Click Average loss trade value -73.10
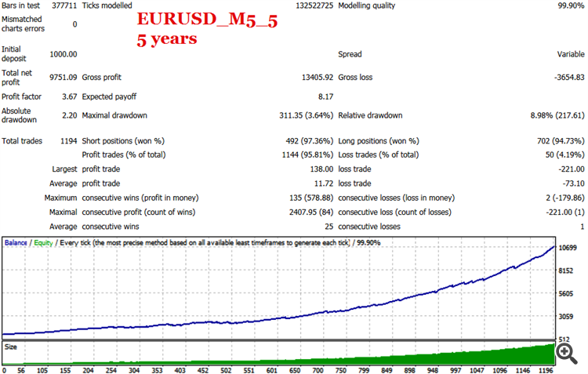Viewport: 588px width, 374px height. pos(573,183)
